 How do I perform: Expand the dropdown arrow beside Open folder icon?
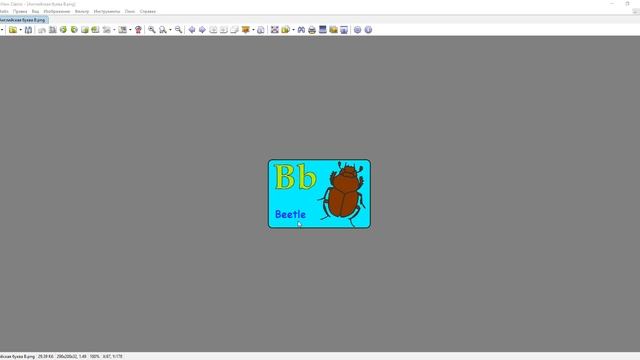click(20, 30)
